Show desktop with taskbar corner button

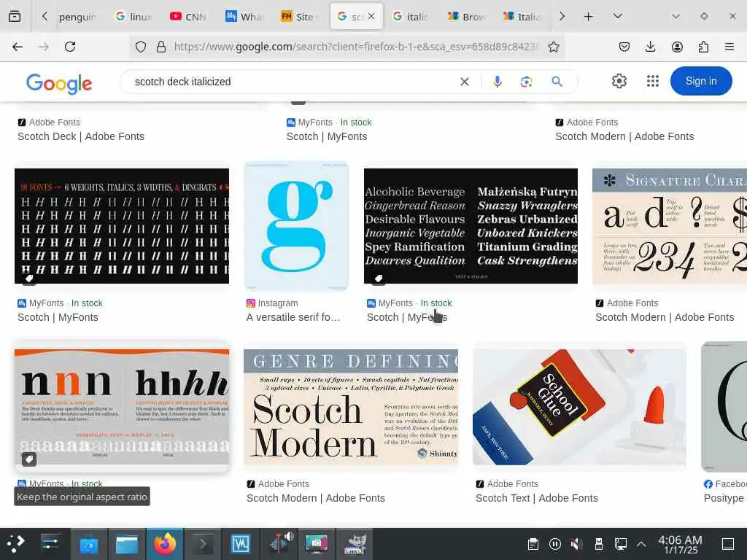728,543
